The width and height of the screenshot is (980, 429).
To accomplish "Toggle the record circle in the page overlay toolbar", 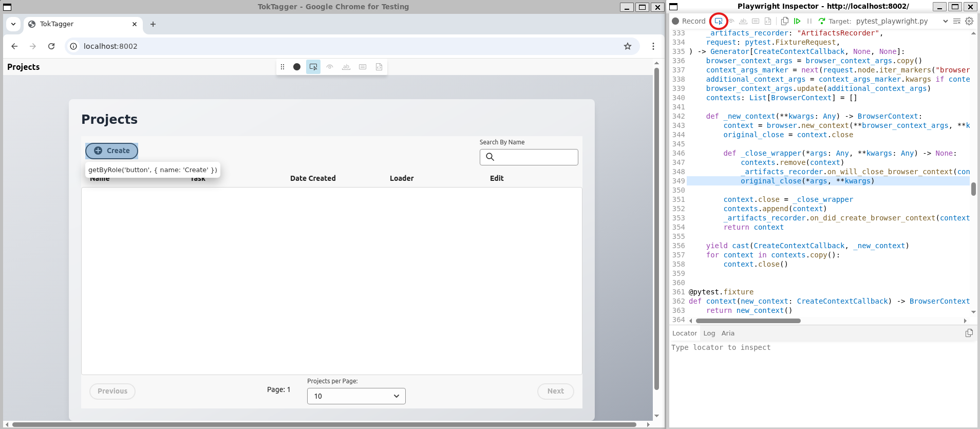I will click(297, 67).
